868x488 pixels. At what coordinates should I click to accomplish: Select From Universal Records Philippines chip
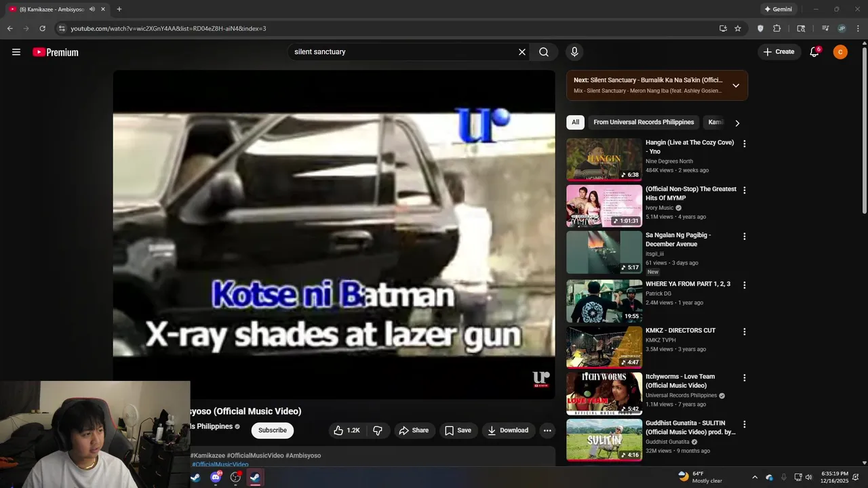[x=644, y=122]
